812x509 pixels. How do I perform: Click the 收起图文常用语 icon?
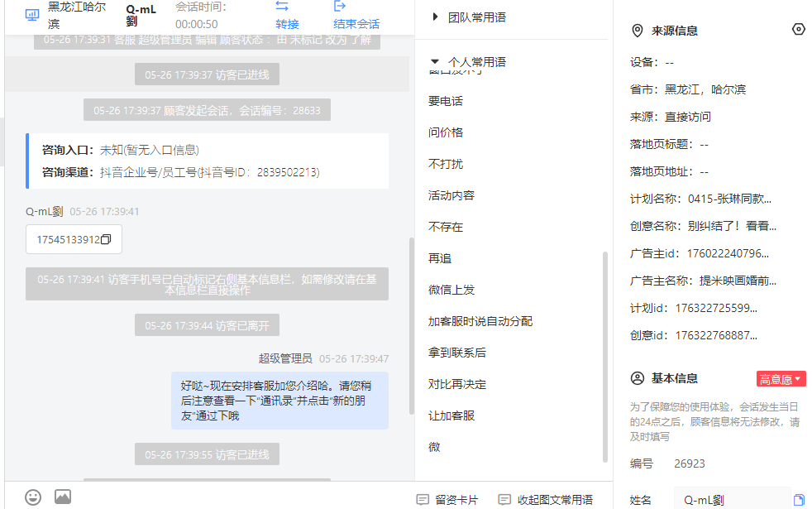point(504,500)
